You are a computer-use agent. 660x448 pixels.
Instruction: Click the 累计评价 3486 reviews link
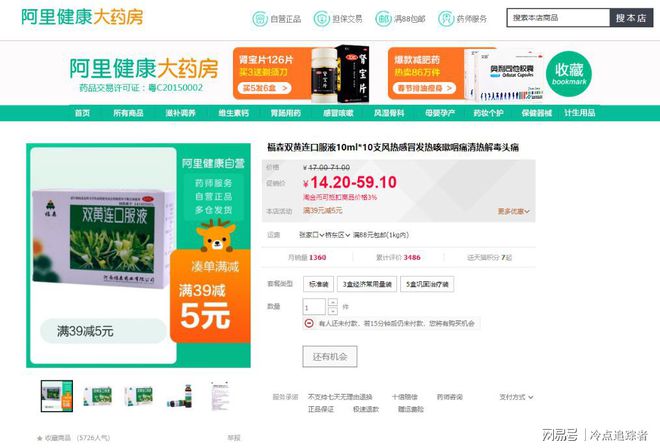pos(398,257)
